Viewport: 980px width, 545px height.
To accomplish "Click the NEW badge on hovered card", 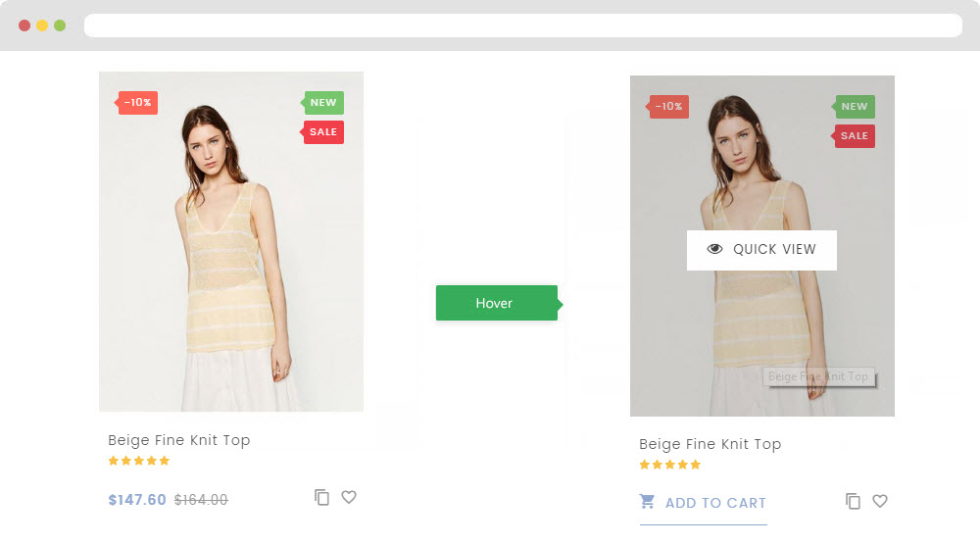I will pos(854,106).
